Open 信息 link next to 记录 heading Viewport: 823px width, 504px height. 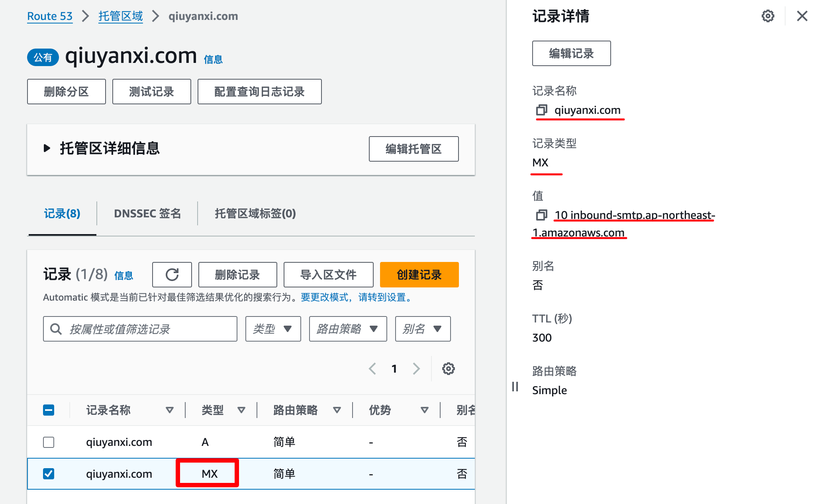(123, 275)
